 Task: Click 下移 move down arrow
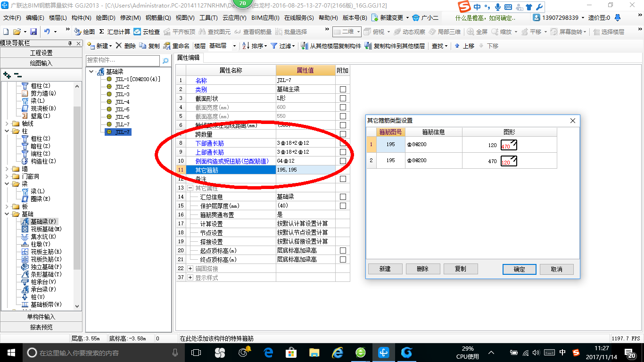coord(488,46)
